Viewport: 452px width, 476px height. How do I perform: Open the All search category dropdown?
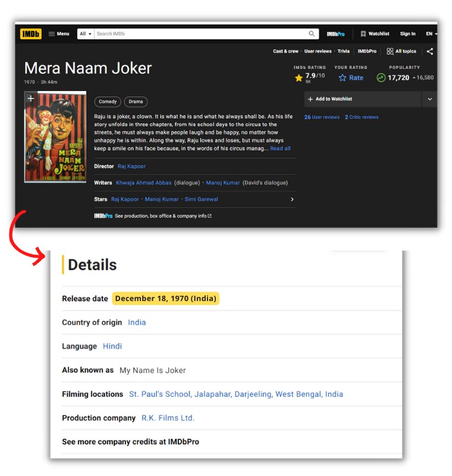86,34
